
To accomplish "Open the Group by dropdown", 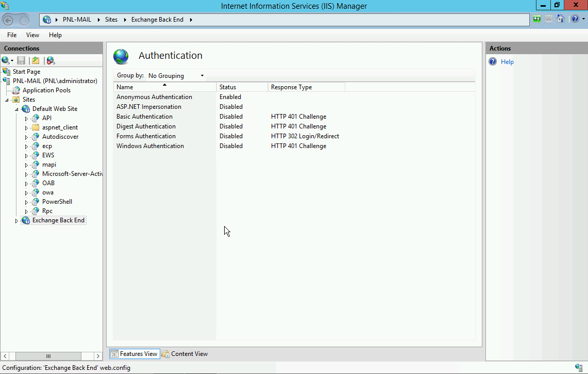I will [201, 75].
